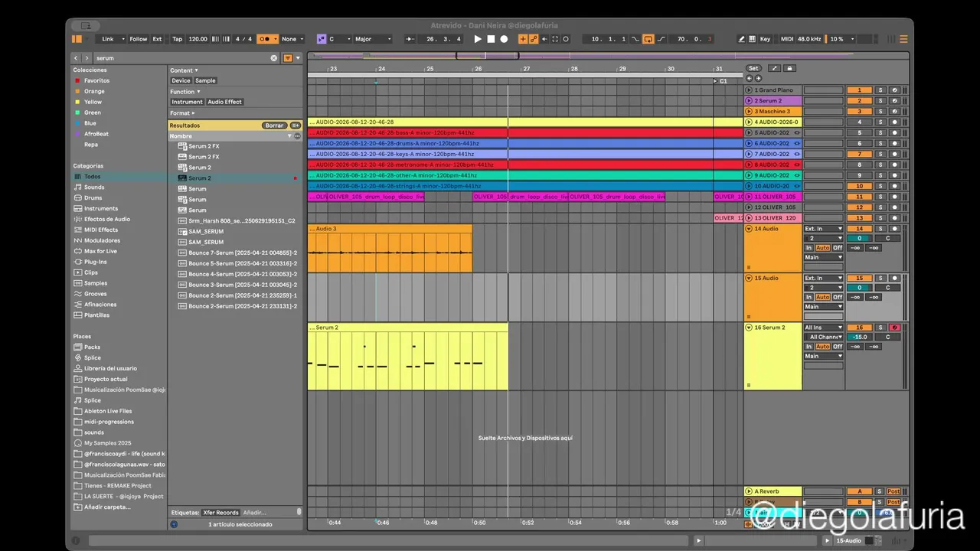Click the Capture MIDI icon

[x=555, y=39]
